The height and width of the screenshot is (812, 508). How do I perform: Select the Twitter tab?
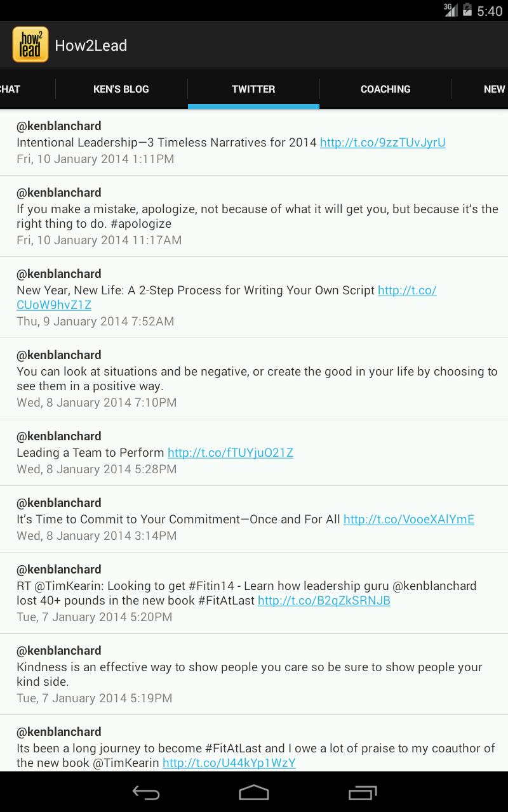click(253, 89)
